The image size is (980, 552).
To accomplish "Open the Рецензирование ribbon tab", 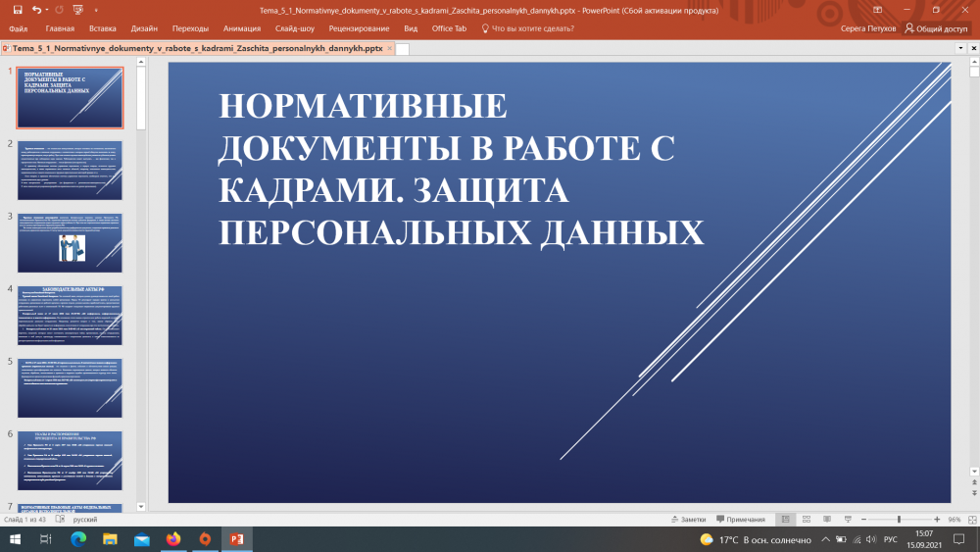I will coord(360,28).
